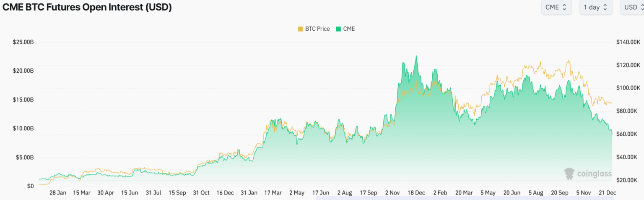Image resolution: width=644 pixels, height=200 pixels.
Task: Click the yellow BTC Price legend swatch
Action: [300, 29]
